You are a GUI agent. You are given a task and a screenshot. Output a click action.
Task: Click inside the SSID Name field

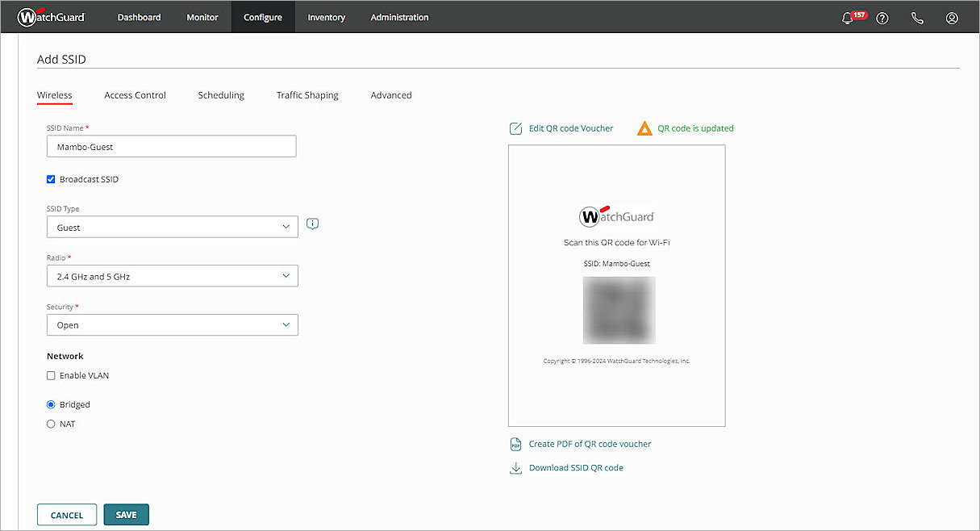pyautogui.click(x=171, y=146)
